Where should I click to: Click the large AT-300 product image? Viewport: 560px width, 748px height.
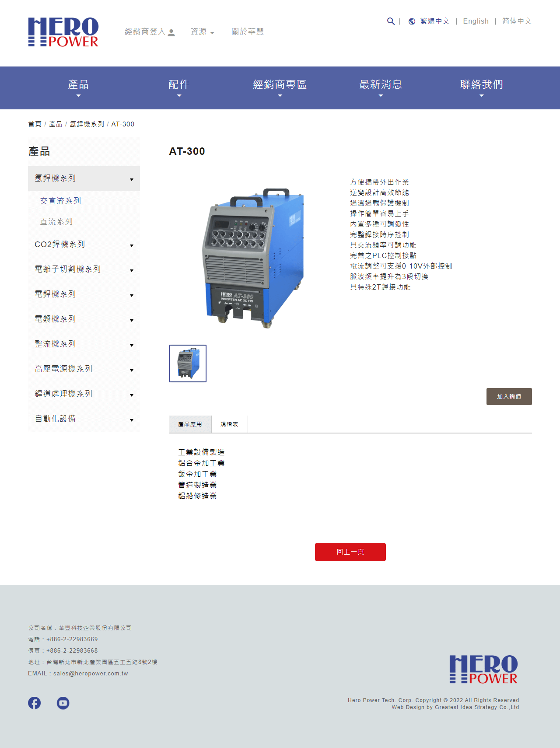pyautogui.click(x=253, y=258)
